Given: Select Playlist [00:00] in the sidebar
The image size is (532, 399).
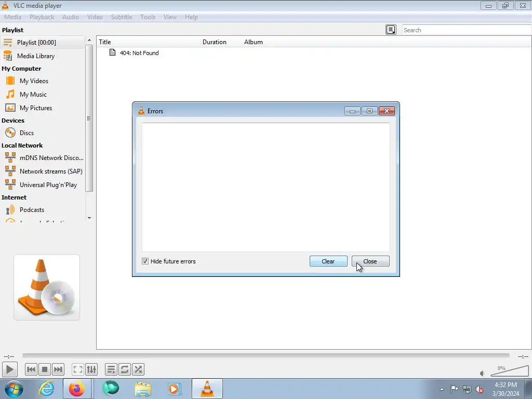Looking at the screenshot, I should (42, 43).
